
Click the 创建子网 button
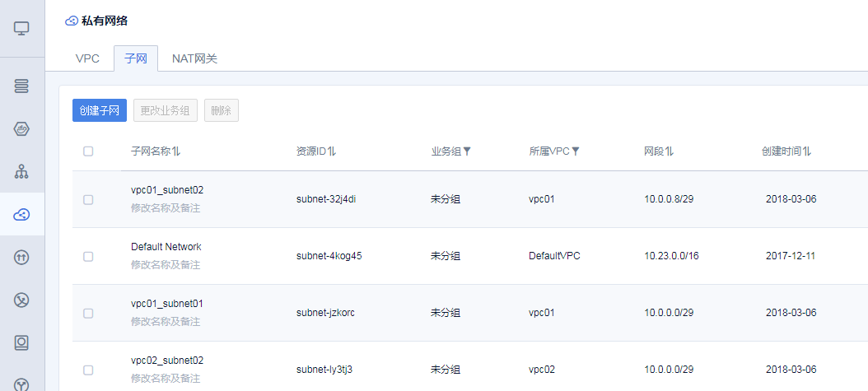[100, 110]
